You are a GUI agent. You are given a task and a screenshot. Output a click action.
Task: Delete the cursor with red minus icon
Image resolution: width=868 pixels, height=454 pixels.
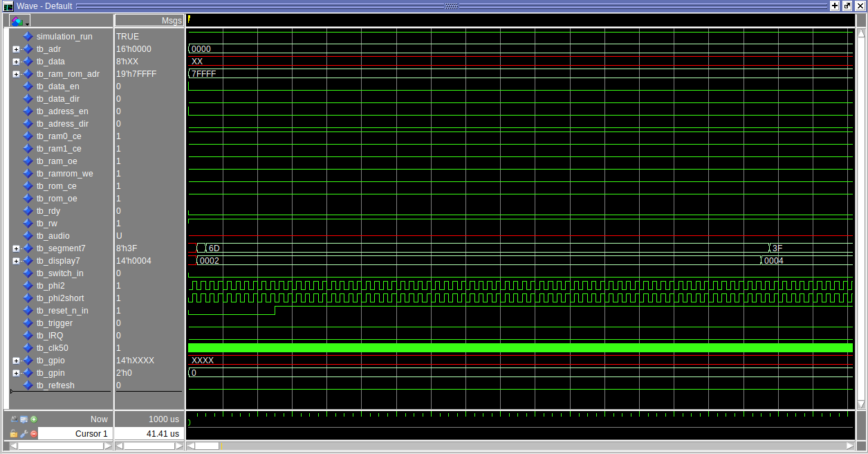click(33, 434)
